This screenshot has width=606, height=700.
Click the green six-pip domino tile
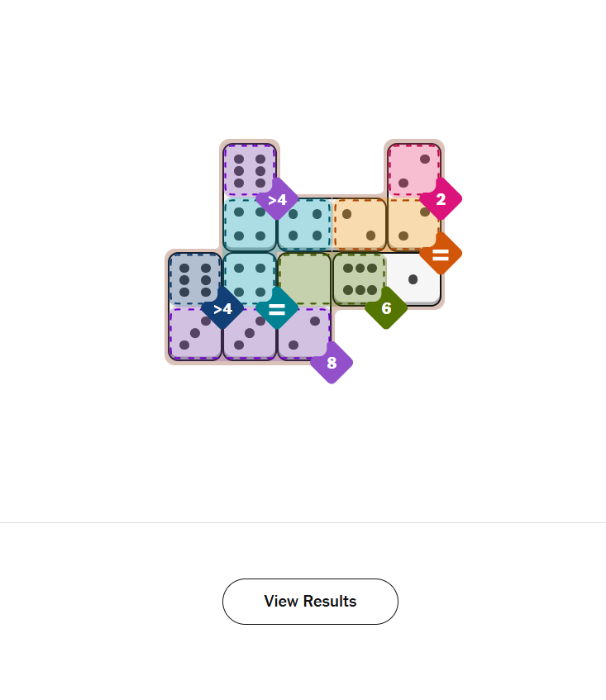(x=360, y=279)
